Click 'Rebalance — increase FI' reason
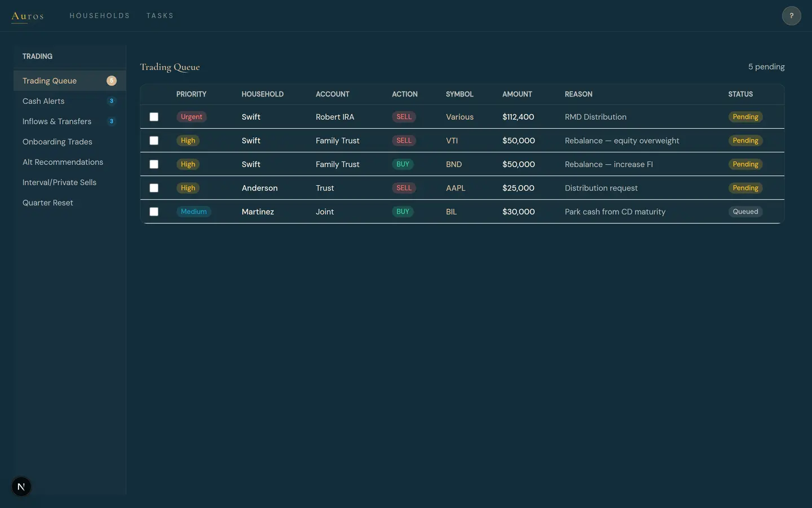This screenshot has width=812, height=508. [609, 164]
